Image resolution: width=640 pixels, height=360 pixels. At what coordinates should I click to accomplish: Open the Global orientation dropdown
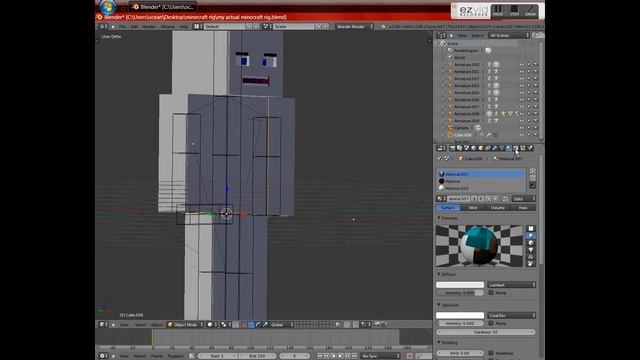point(281,324)
